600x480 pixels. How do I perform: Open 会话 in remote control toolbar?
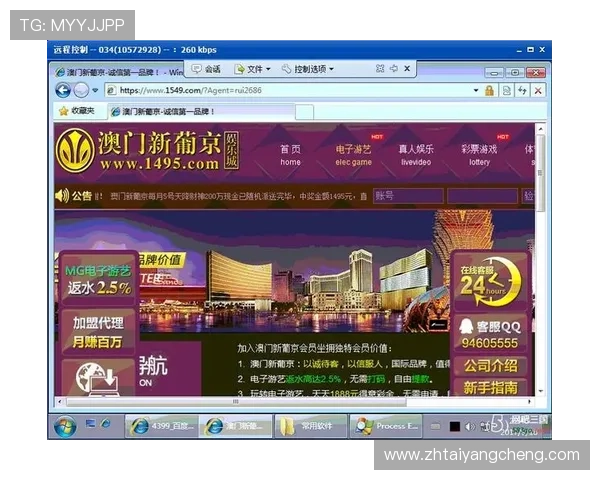click(206, 69)
